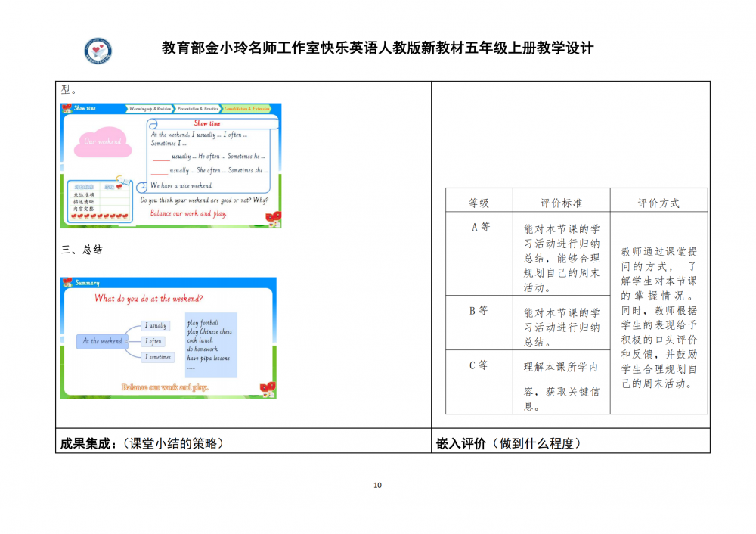Click 'What do you do at the weekend?' heading
Screen dimensions: 756x534
(148, 299)
